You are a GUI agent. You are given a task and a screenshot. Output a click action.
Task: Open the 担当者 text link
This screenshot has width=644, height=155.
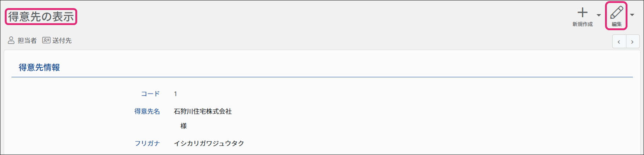pyautogui.click(x=27, y=40)
